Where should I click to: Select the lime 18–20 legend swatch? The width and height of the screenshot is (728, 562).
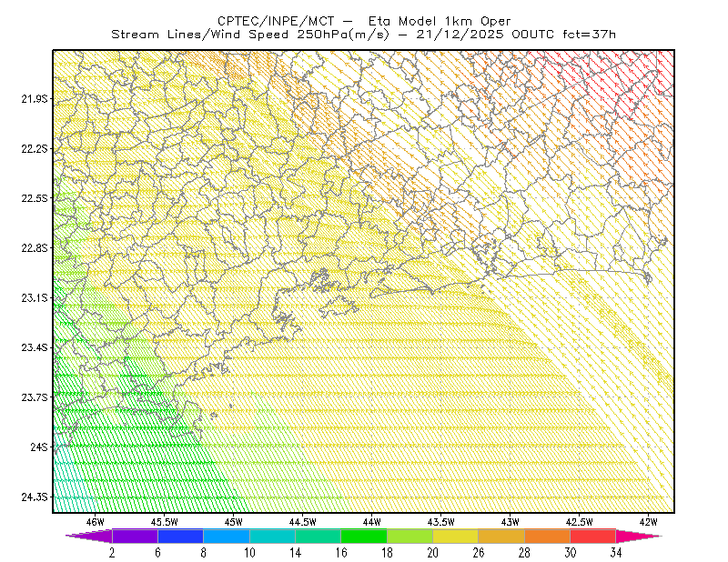tap(409, 536)
